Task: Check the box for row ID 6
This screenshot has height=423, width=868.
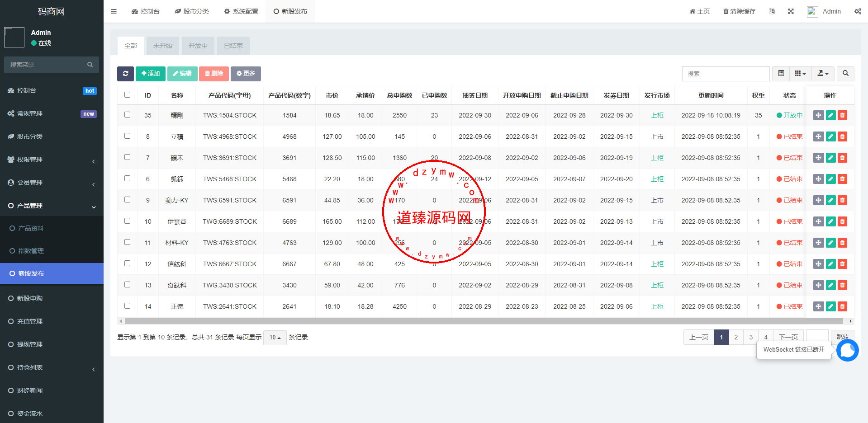Action: [x=127, y=179]
